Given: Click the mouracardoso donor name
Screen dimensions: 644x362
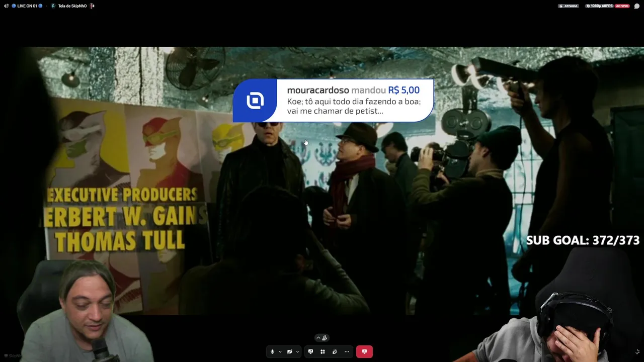Looking at the screenshot, I should (318, 90).
